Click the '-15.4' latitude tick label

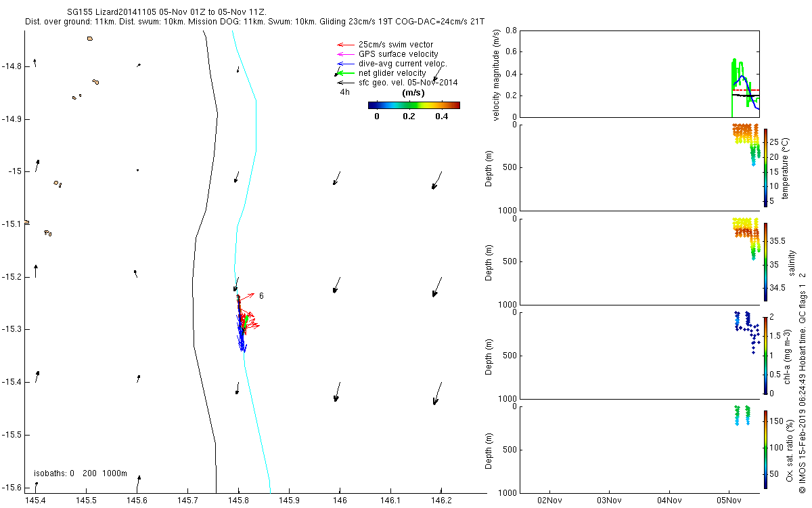pos(12,382)
